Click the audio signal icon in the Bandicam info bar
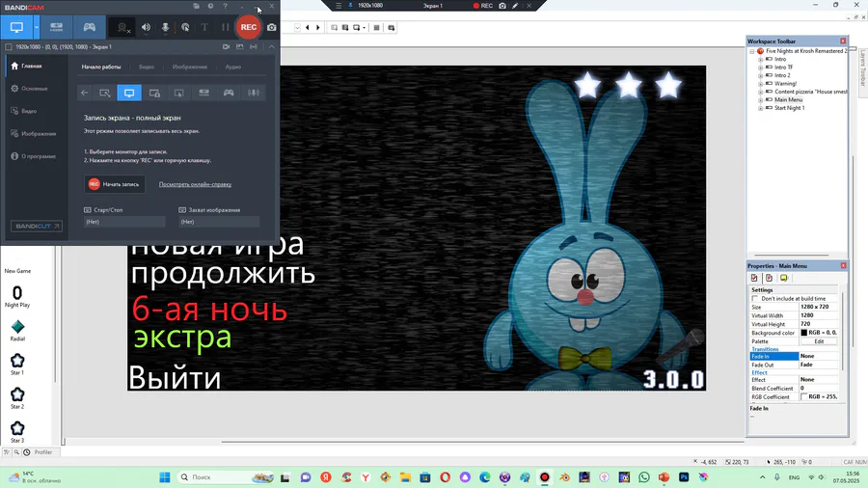This screenshot has height=488, width=868. click(x=254, y=47)
